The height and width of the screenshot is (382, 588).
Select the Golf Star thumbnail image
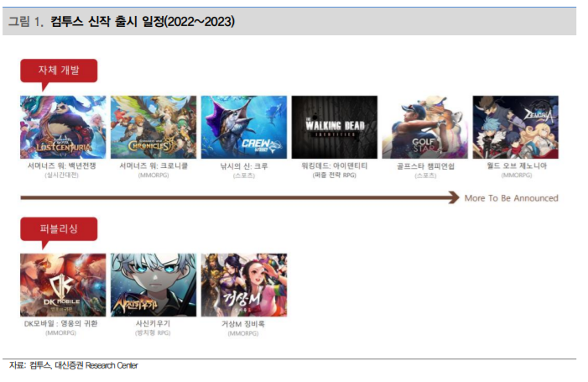[x=425, y=127]
